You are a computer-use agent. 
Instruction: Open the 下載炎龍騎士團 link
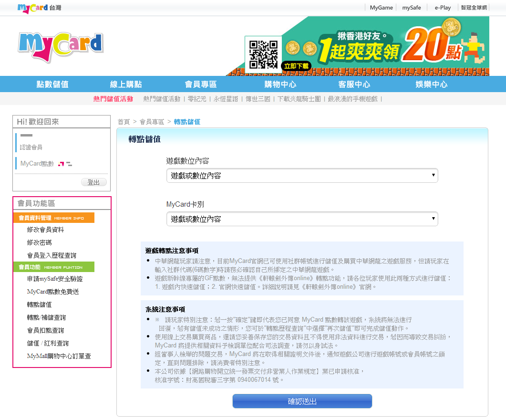pyautogui.click(x=299, y=99)
